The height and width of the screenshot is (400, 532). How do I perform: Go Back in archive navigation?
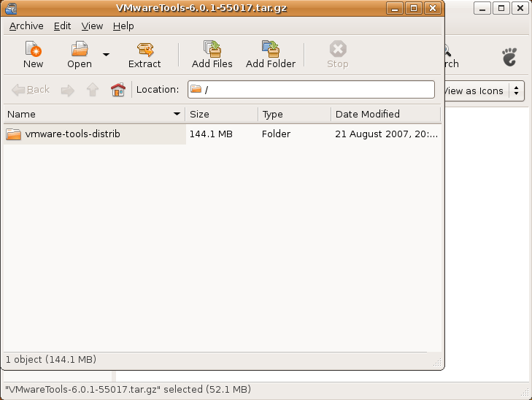coord(31,90)
